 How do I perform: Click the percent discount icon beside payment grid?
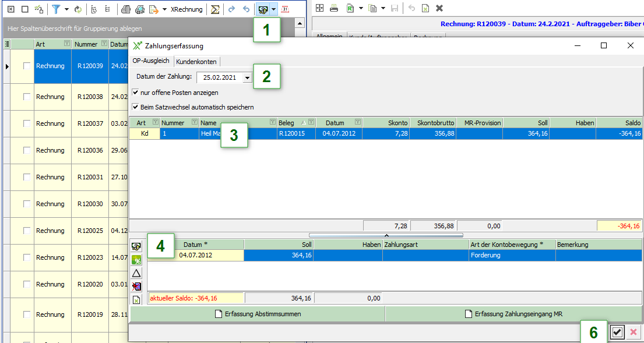[x=136, y=260]
